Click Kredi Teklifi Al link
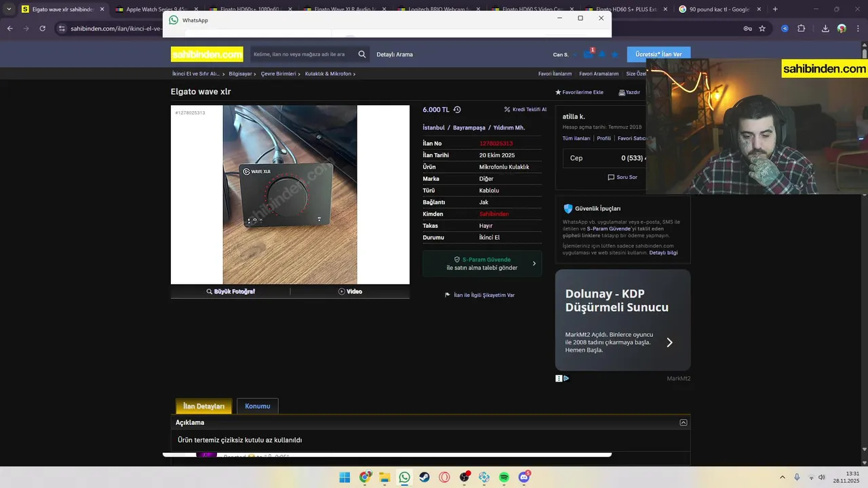Screen dimensions: 868x488 [x=526, y=109]
